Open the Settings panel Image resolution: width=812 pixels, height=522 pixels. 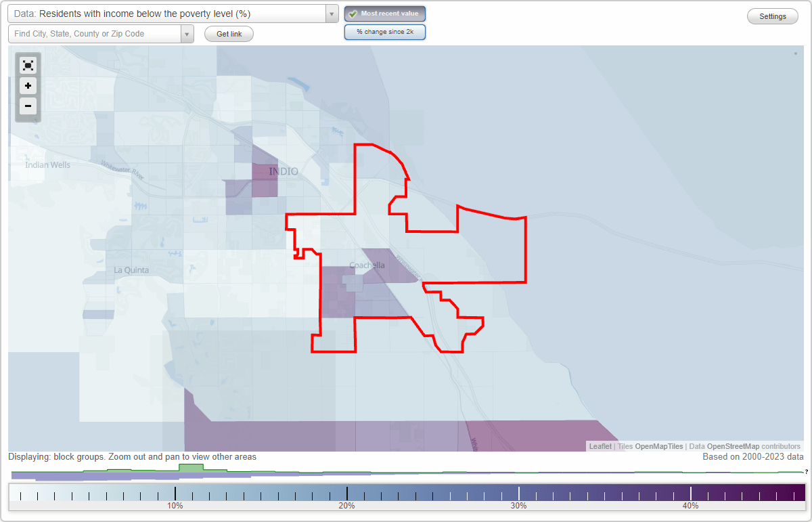coord(772,16)
